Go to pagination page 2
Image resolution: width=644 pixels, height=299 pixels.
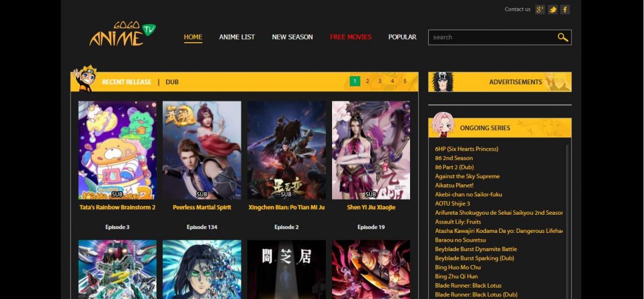tap(367, 81)
